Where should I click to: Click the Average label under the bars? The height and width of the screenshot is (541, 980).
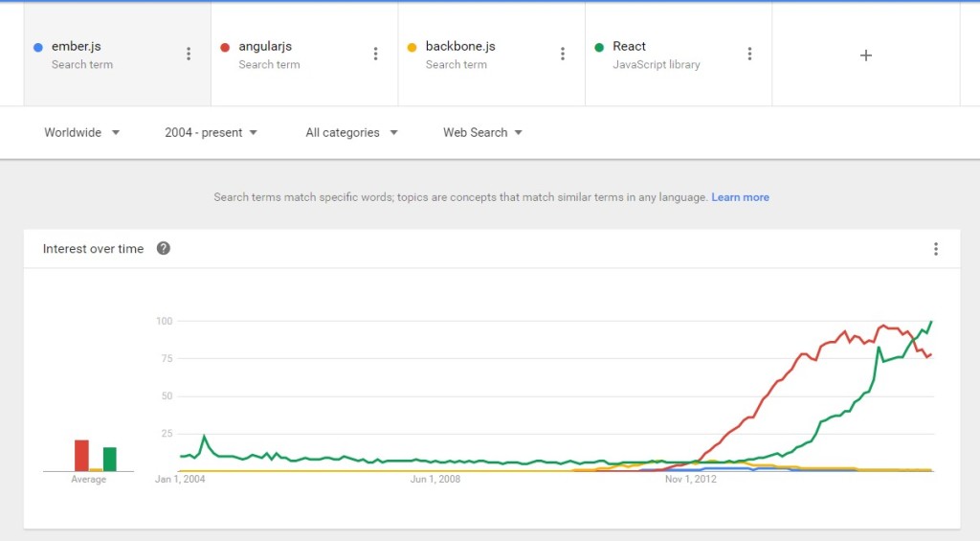click(89, 479)
